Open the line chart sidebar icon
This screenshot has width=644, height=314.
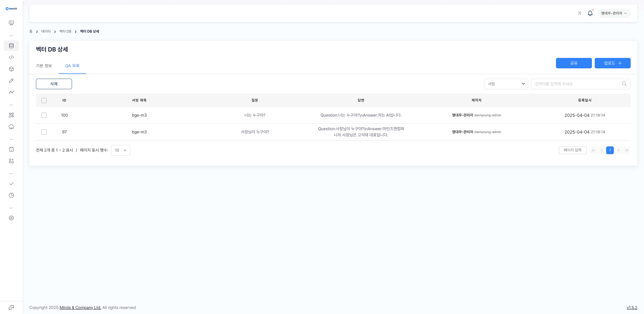(x=11, y=92)
